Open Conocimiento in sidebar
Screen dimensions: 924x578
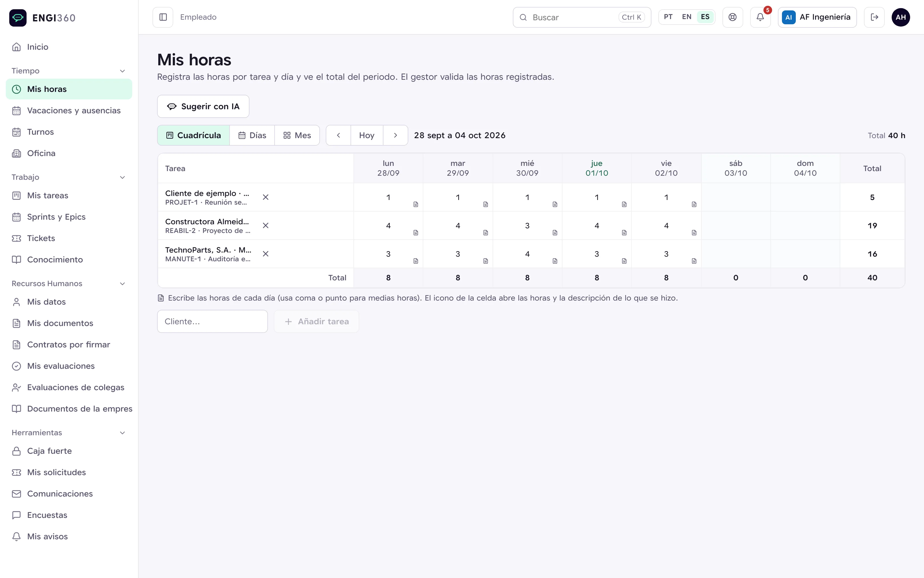[69, 260]
